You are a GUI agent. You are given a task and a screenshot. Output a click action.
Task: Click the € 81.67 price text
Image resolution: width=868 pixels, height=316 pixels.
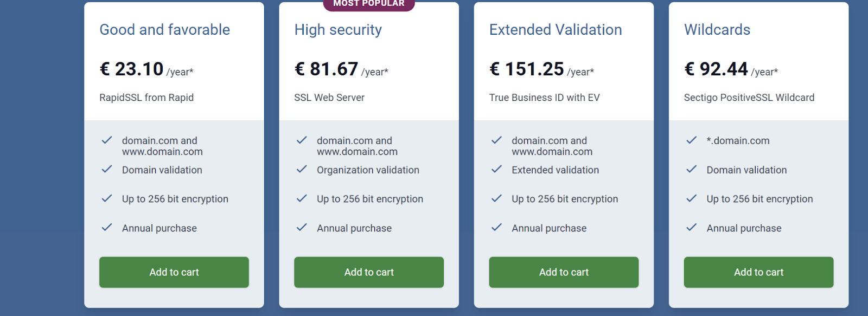click(x=327, y=69)
